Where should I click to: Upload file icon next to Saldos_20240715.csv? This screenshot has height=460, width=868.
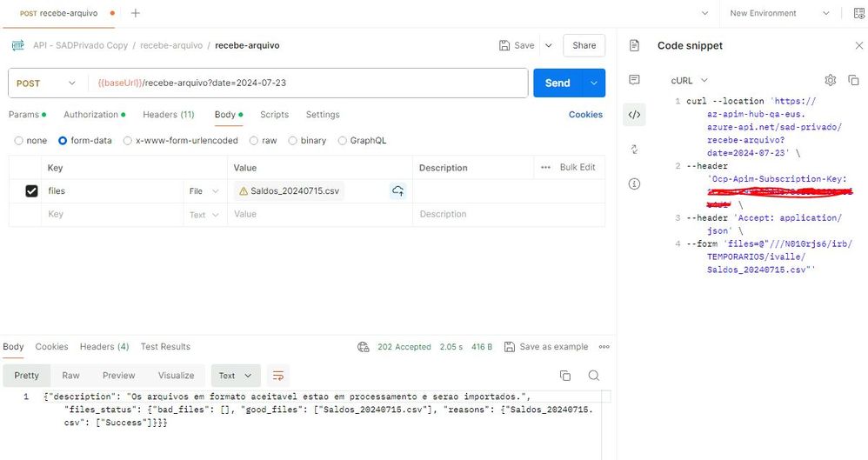397,190
